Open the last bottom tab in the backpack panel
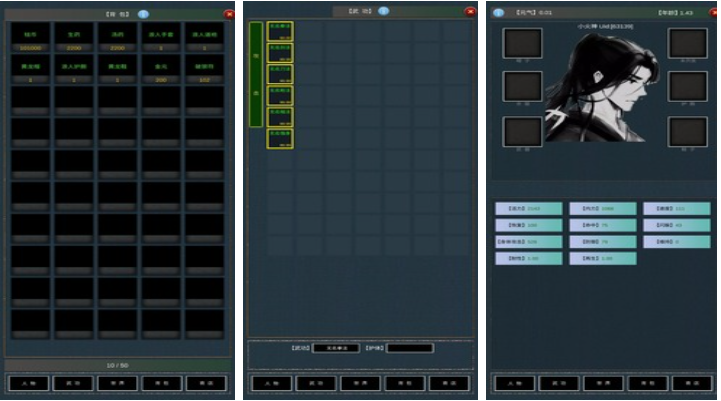 206,383
